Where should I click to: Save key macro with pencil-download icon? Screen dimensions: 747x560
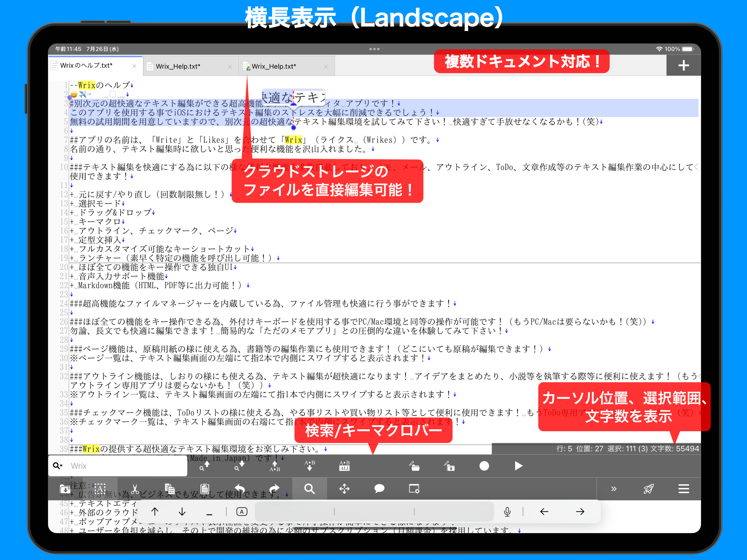pyautogui.click(x=449, y=466)
